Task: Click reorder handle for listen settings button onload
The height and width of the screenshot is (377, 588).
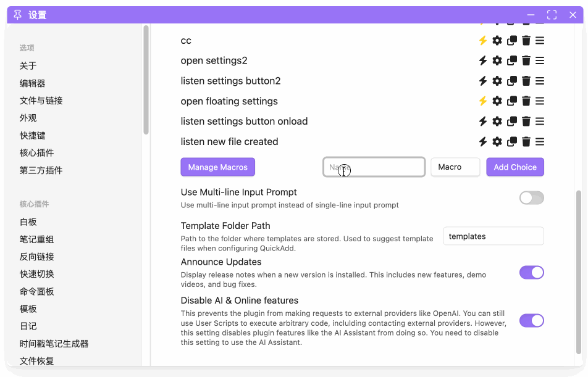Action: tap(540, 122)
